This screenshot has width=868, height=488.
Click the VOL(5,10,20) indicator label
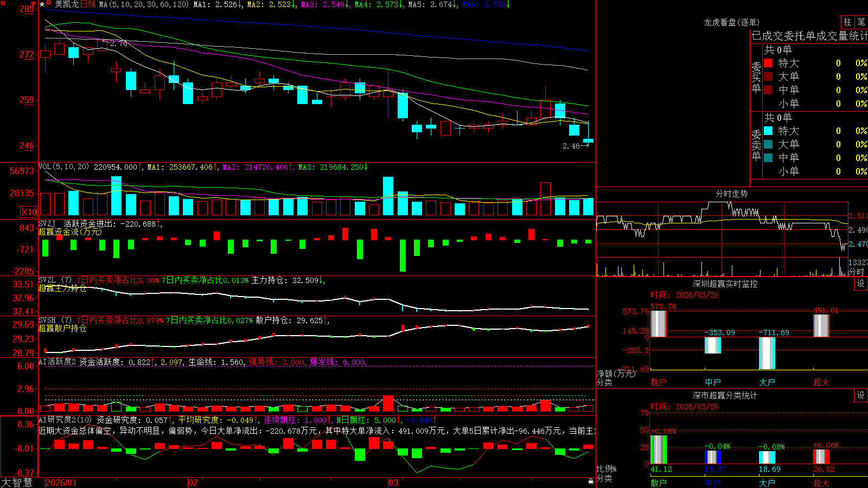click(x=63, y=167)
